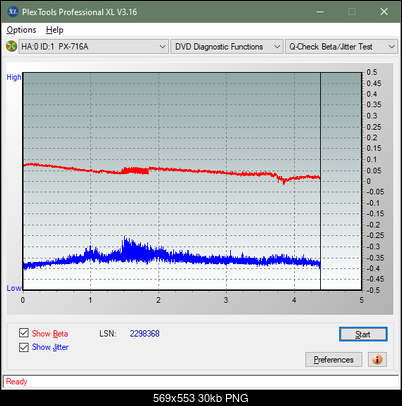Click the High label on the graph axis
This screenshot has height=406, width=402.
(x=14, y=77)
